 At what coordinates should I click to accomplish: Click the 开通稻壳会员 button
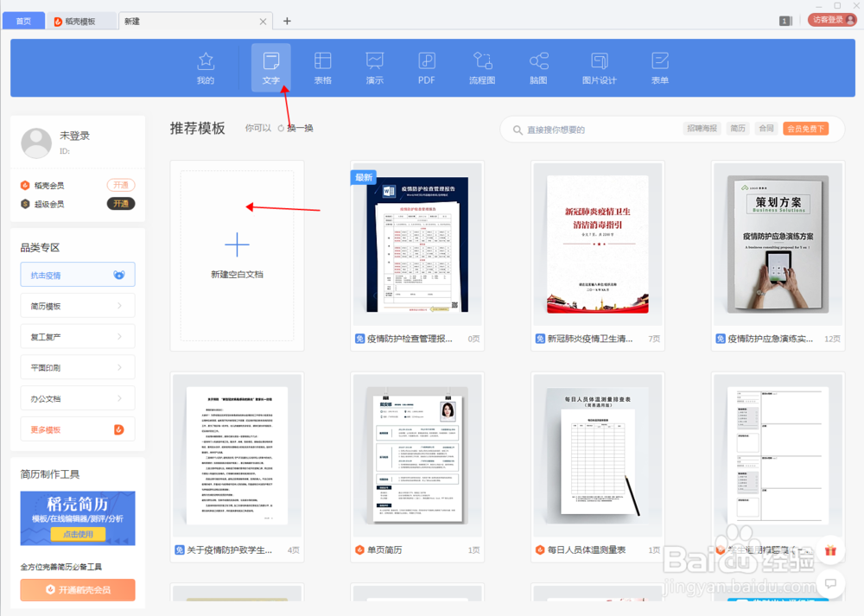(x=78, y=589)
